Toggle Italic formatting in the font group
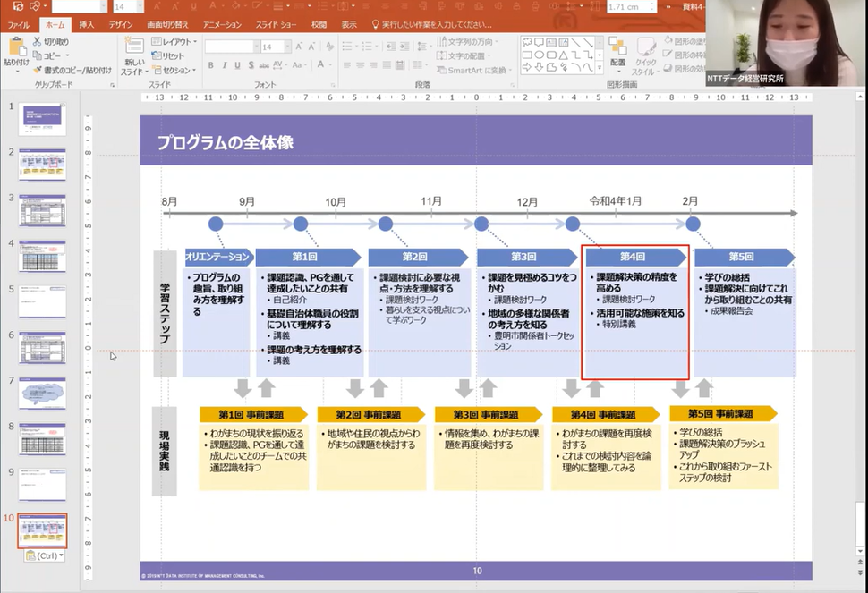 tap(224, 65)
